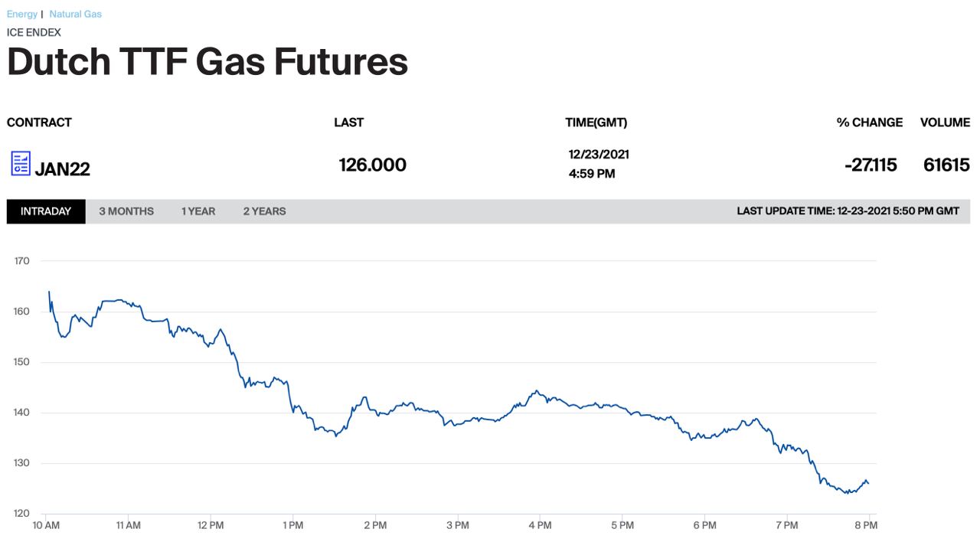The height and width of the screenshot is (542, 980).
Task: Select the INTRADAY chart tab
Action: 46,211
